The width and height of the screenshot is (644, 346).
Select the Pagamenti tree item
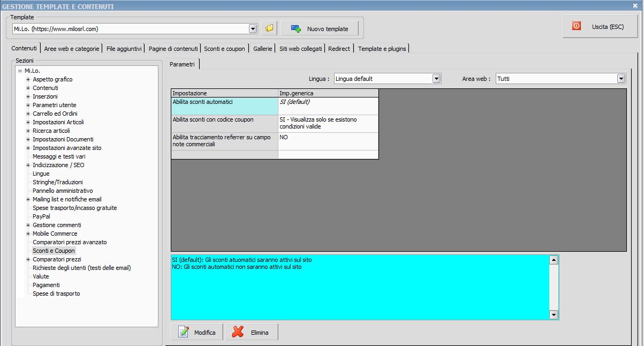point(46,285)
